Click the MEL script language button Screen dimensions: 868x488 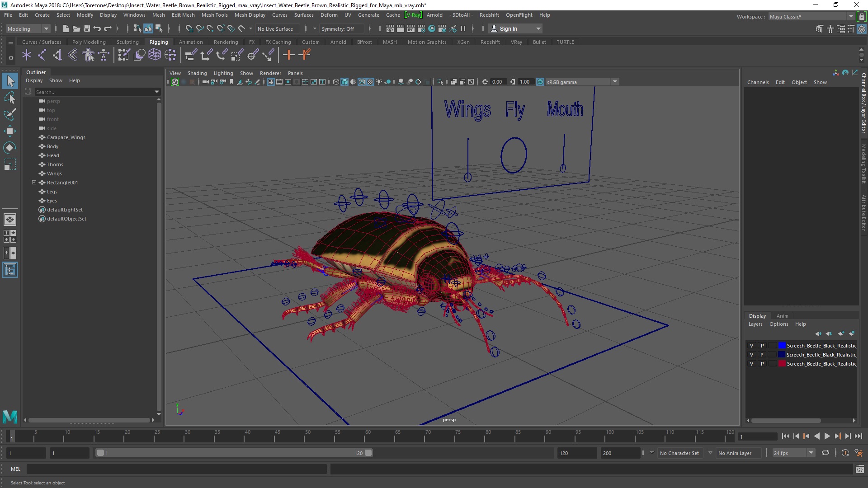(x=16, y=469)
